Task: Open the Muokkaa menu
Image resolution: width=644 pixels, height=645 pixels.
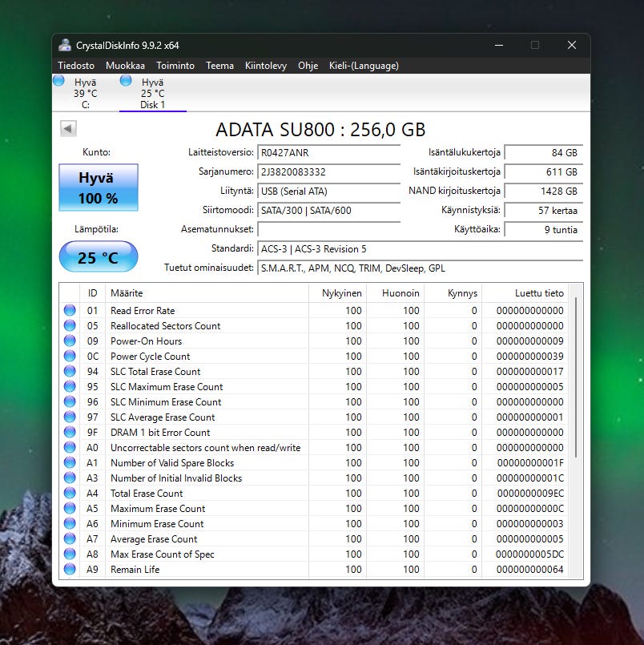Action: (x=126, y=66)
